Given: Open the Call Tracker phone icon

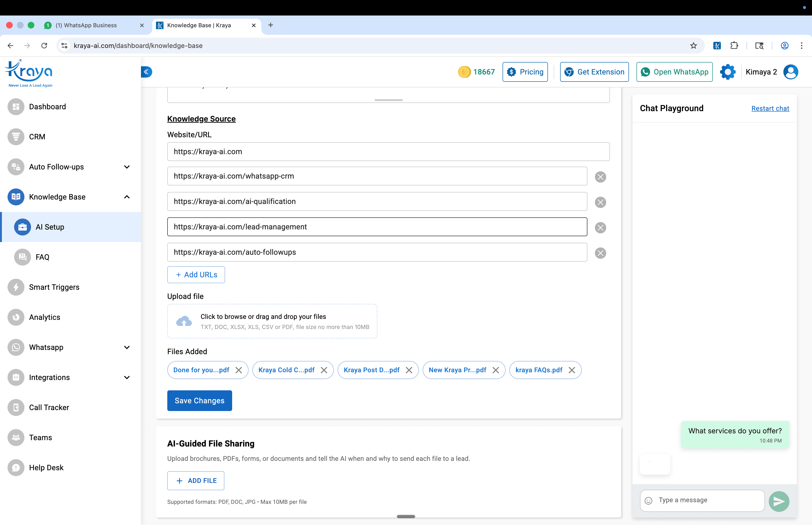Looking at the screenshot, I should (16, 407).
